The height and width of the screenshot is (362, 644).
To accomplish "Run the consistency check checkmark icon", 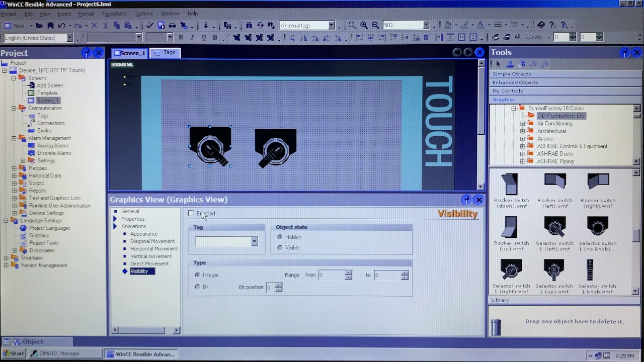I will coord(149,25).
